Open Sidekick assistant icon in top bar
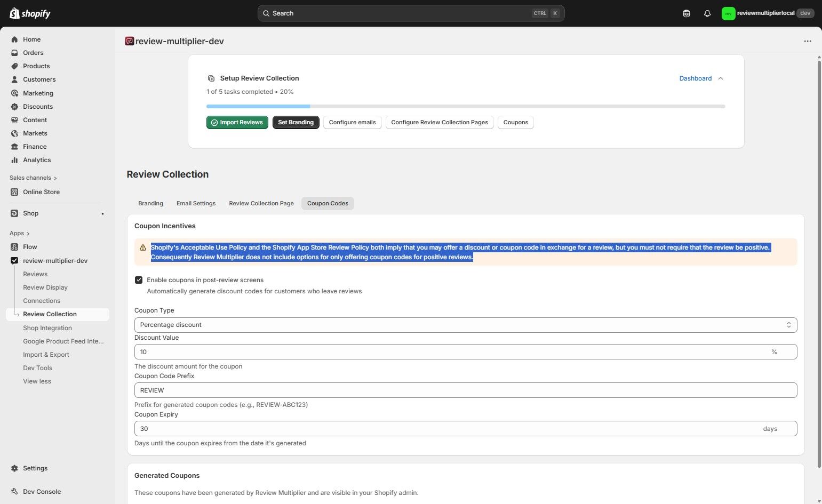Viewport: 822px width, 504px height. click(687, 13)
